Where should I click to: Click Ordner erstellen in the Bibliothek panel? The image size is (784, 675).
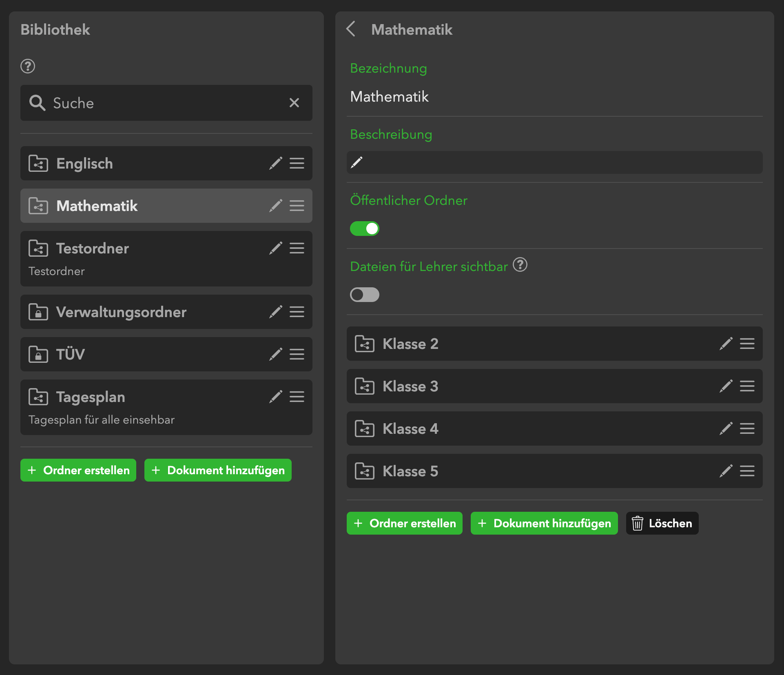pyautogui.click(x=78, y=470)
